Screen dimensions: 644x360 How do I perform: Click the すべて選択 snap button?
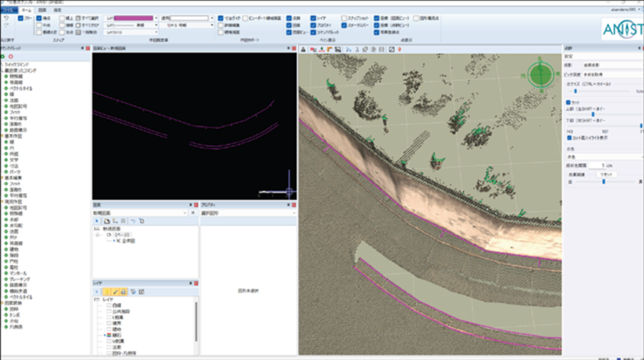coord(88,18)
